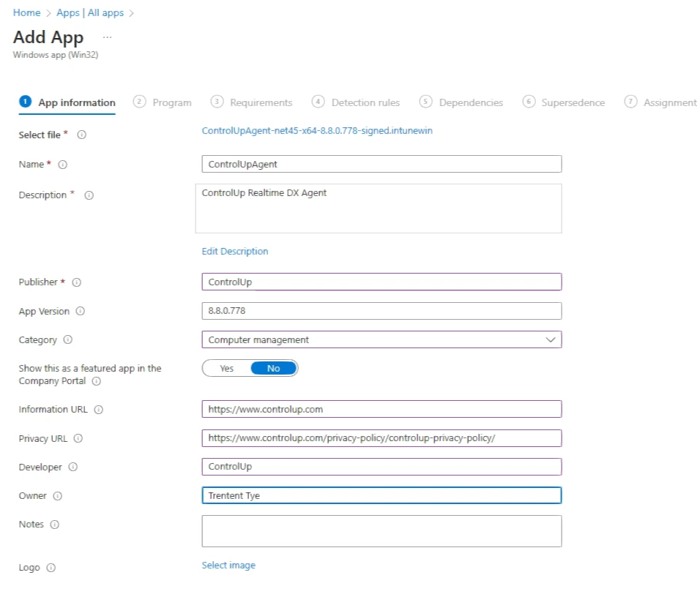Click the info icon next to Name

[63, 165]
